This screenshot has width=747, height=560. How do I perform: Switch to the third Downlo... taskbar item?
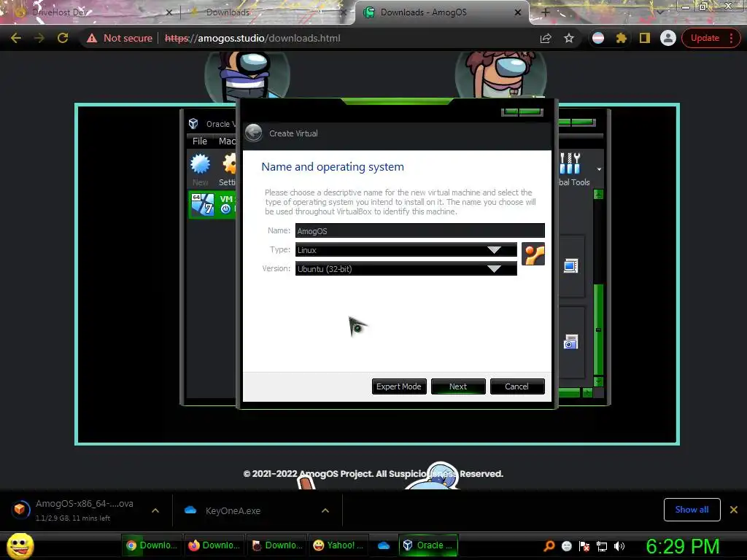(x=276, y=545)
